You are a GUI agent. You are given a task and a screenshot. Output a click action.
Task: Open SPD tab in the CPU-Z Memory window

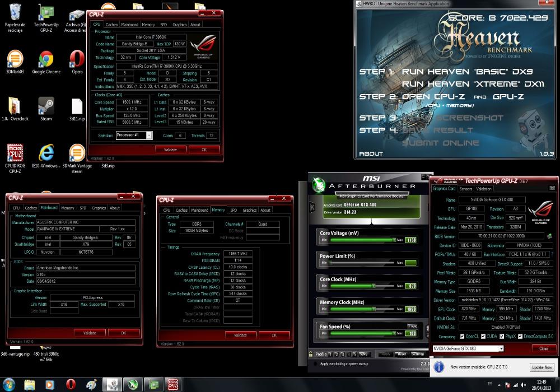click(234, 210)
